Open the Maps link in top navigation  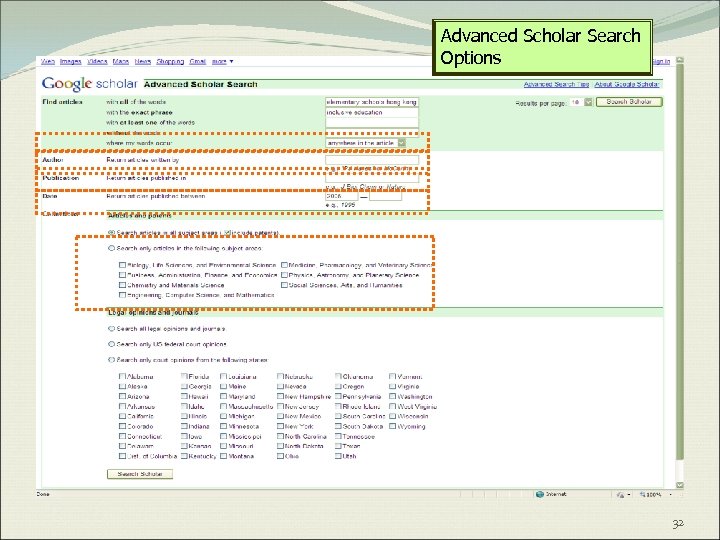point(121,62)
